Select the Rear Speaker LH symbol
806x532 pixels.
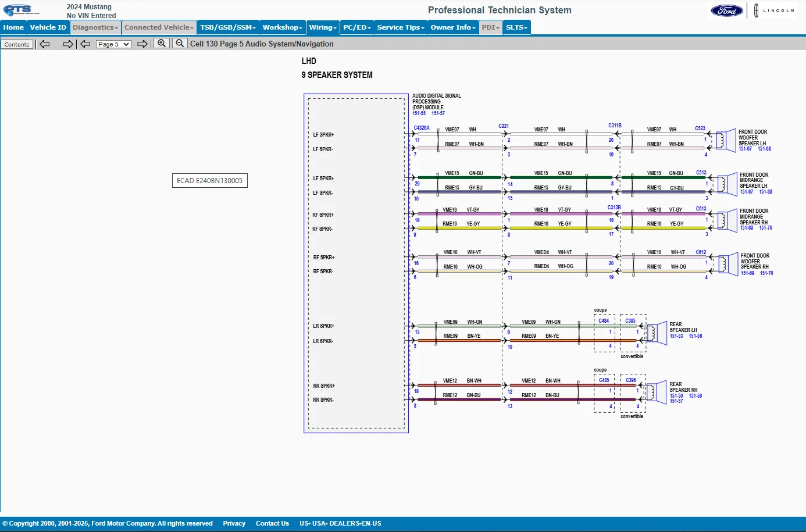coord(657,333)
